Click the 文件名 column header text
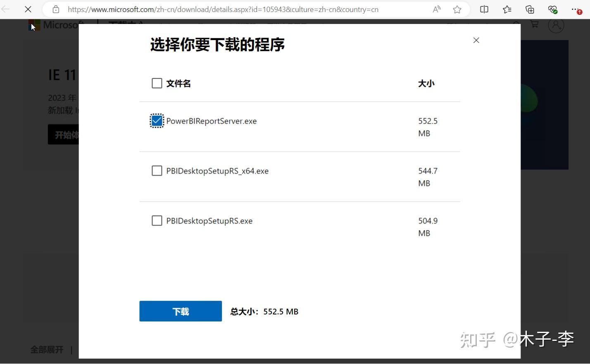 coord(178,83)
